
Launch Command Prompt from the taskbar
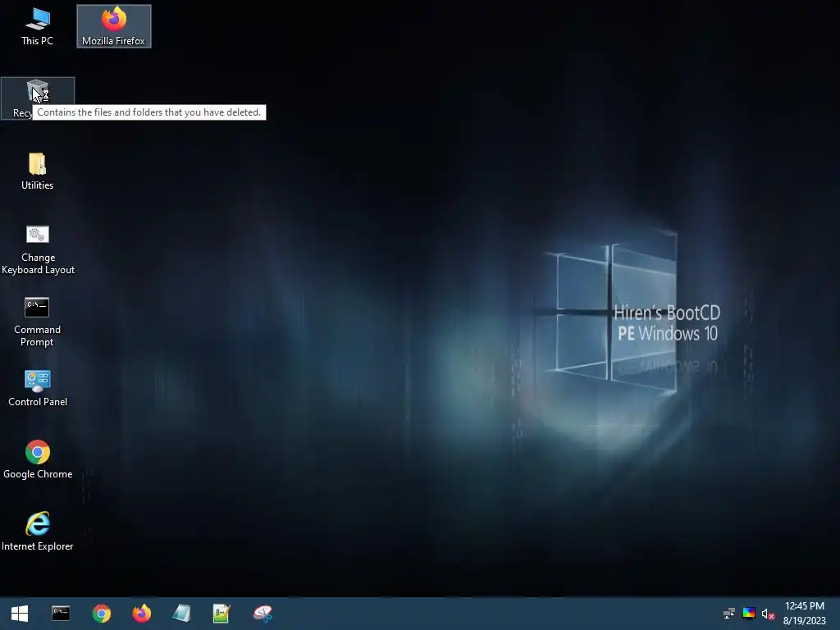point(61,614)
